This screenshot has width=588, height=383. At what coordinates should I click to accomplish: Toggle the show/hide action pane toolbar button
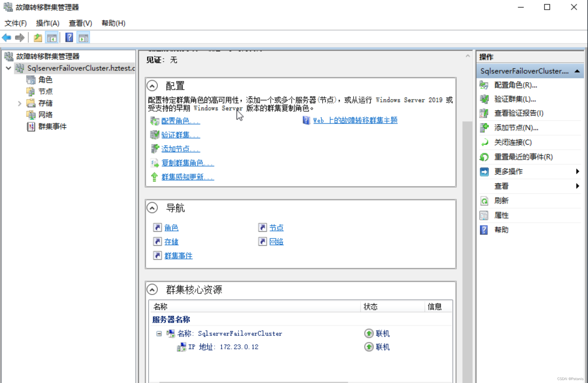83,38
